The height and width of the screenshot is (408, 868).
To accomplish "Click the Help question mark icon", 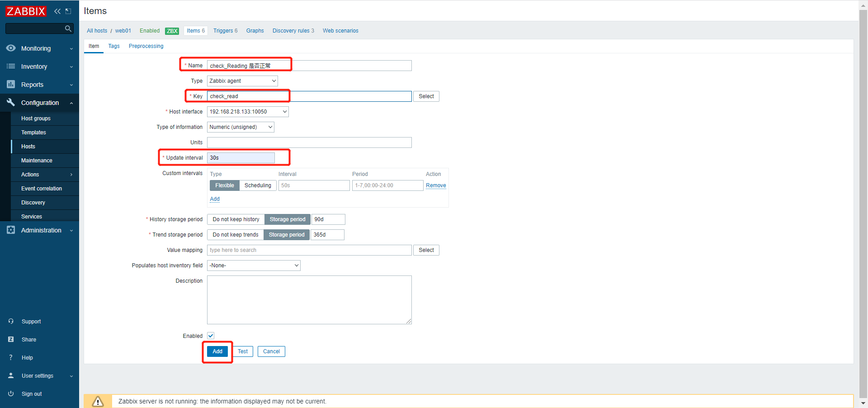I will [11, 357].
